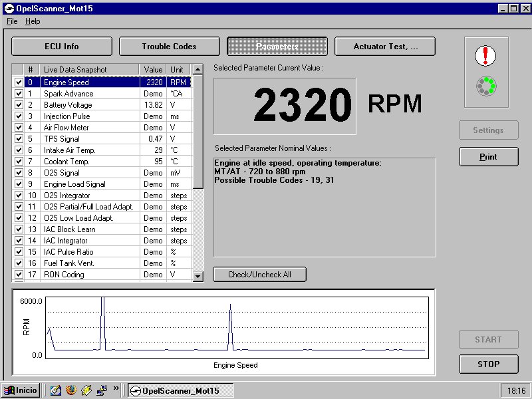This screenshot has width=532, height=399.
Task: Click the Show Desktop quick launch icon
Action: (x=56, y=390)
